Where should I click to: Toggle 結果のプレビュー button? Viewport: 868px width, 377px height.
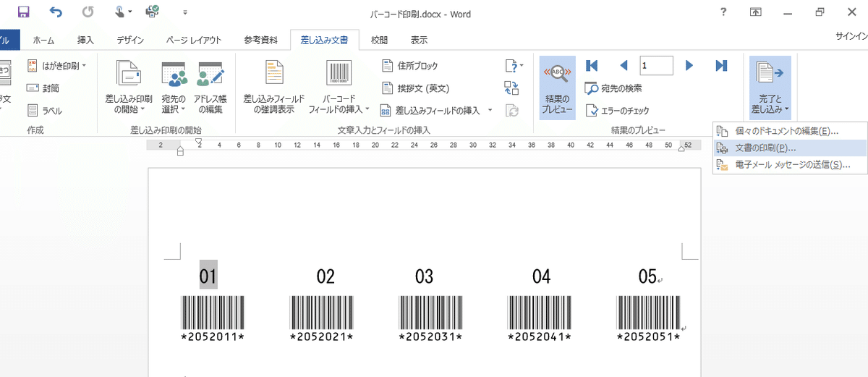pyautogui.click(x=557, y=88)
